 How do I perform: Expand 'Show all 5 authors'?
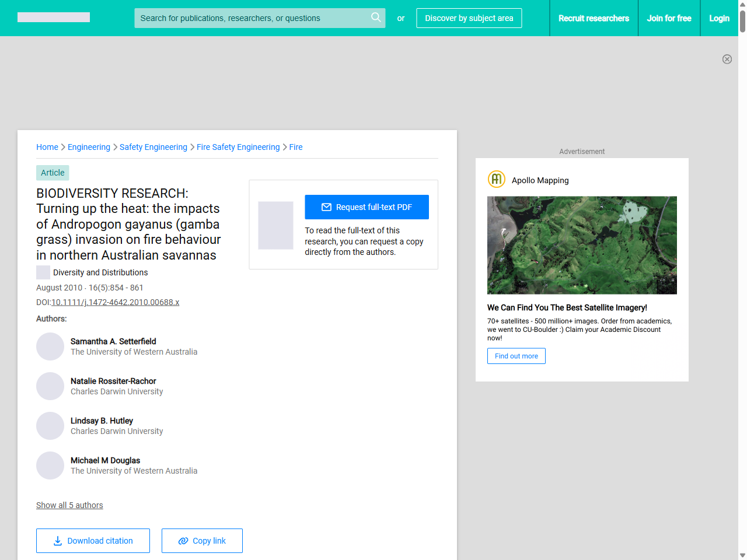69,505
